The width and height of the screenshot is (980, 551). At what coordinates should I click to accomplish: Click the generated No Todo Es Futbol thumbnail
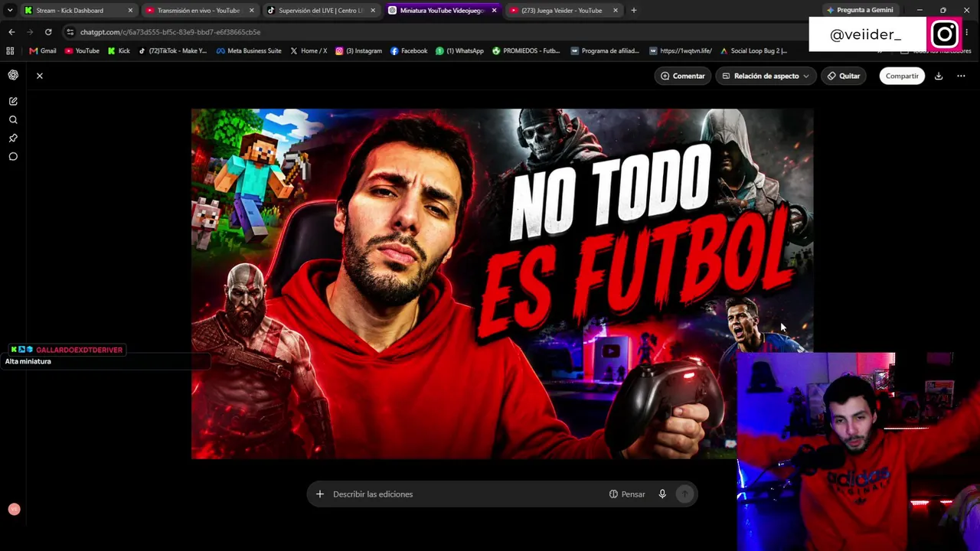(502, 284)
